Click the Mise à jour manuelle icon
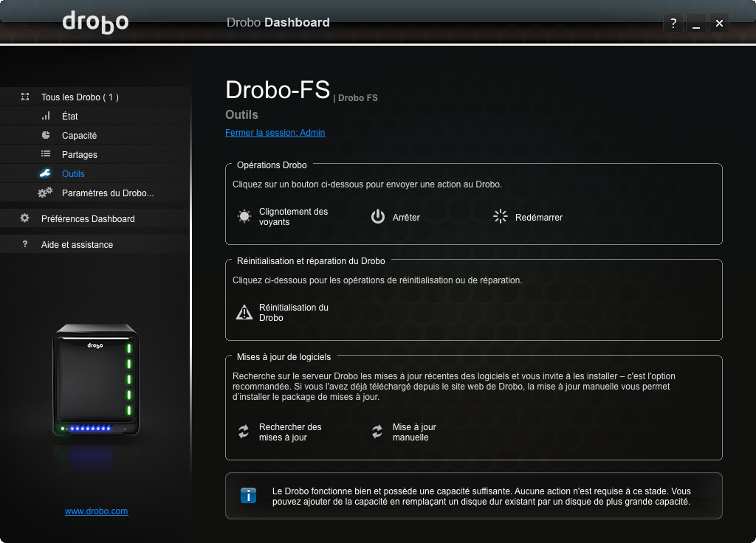Screen dimensions: 756x543 377,432
